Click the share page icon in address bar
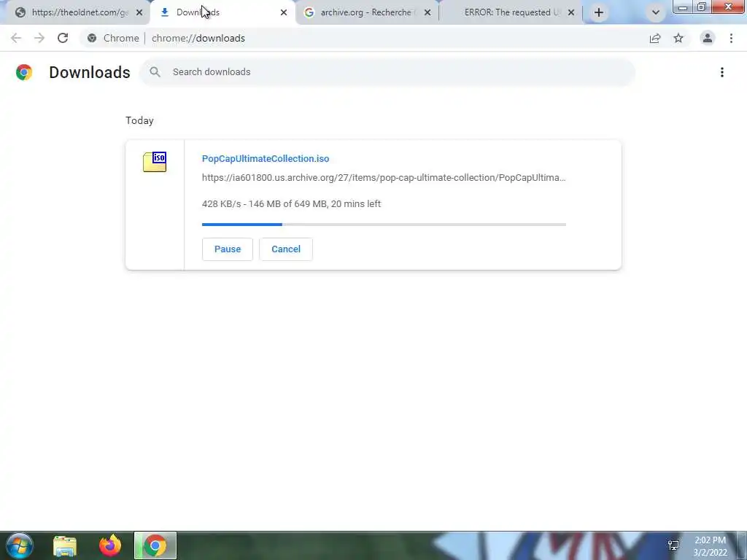This screenshot has height=560, width=747. [655, 38]
